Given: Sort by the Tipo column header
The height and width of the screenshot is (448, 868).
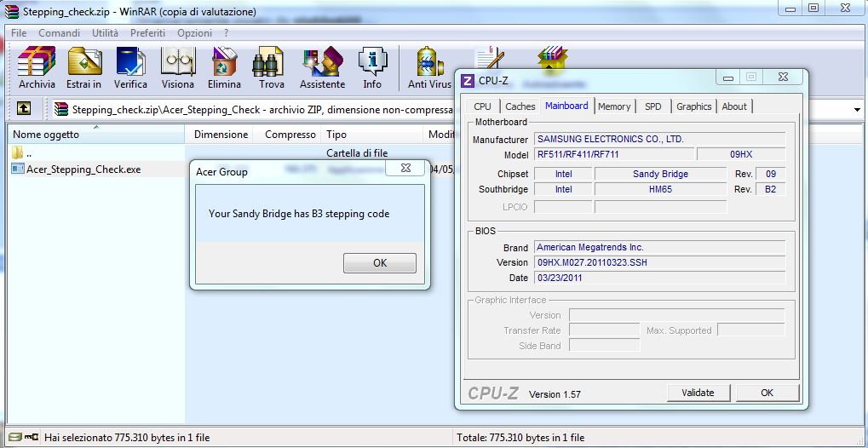Looking at the screenshot, I should [371, 135].
